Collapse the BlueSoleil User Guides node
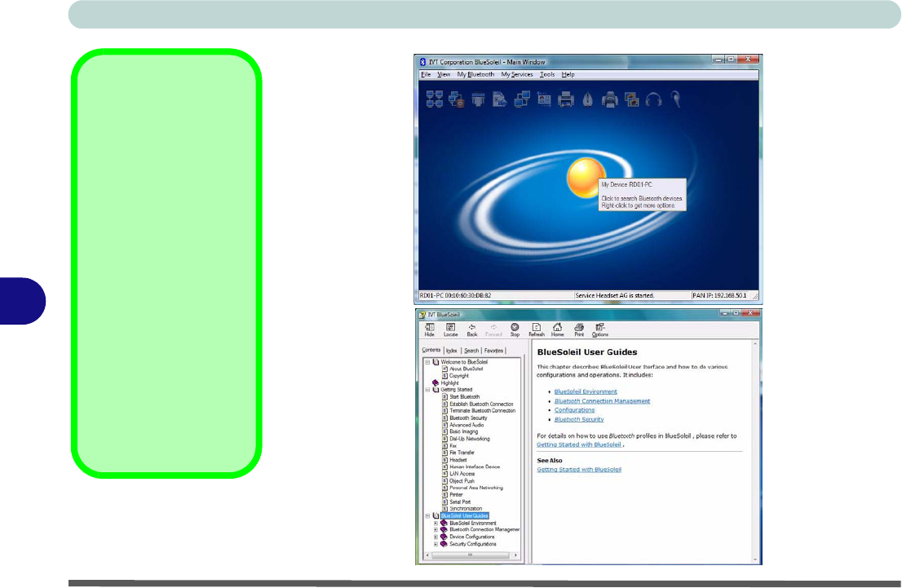Screen dimensions: 902x588 pyautogui.click(x=427, y=515)
